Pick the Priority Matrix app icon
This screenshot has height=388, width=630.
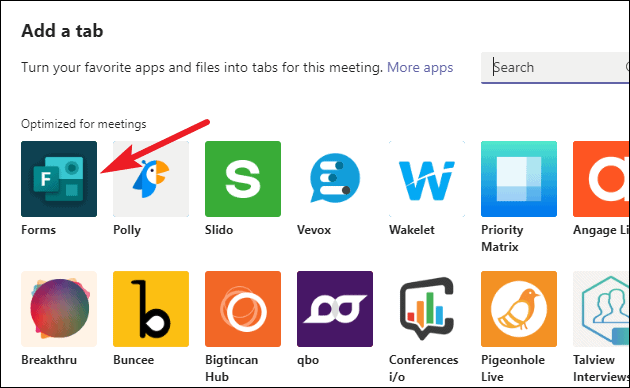point(519,179)
